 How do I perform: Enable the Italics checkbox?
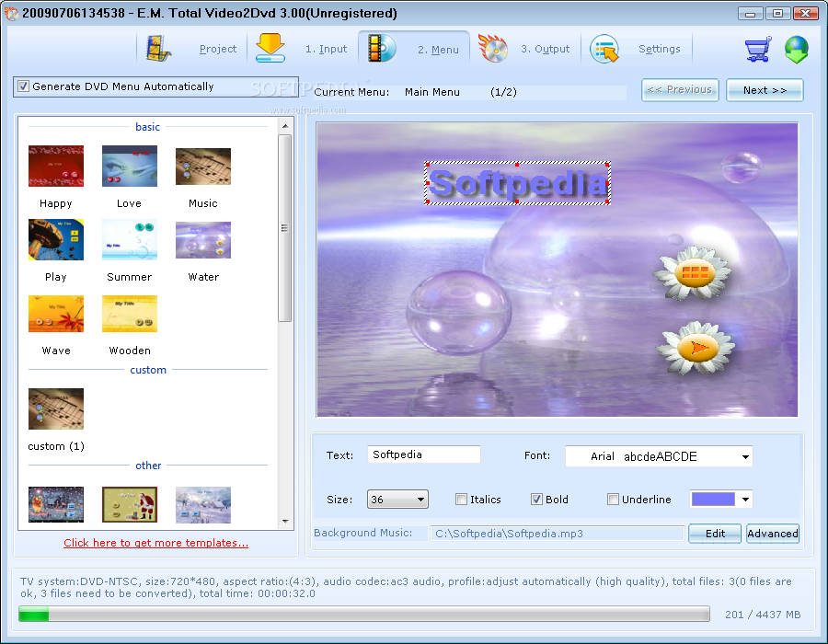[461, 500]
